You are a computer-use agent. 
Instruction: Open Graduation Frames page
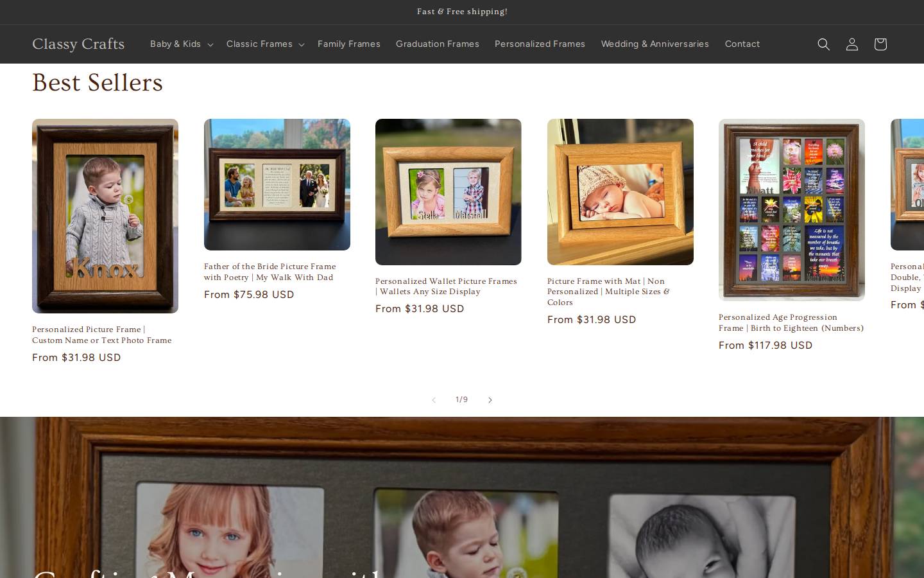438,44
